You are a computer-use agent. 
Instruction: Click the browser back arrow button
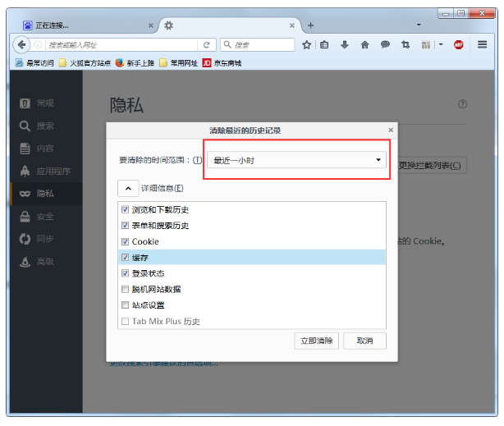[x=21, y=44]
